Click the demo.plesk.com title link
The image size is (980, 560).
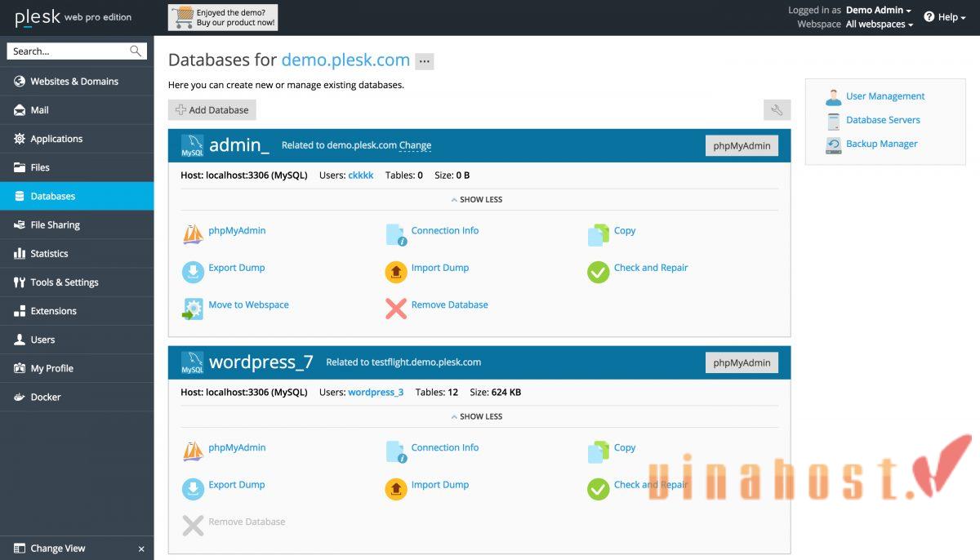[x=345, y=60]
